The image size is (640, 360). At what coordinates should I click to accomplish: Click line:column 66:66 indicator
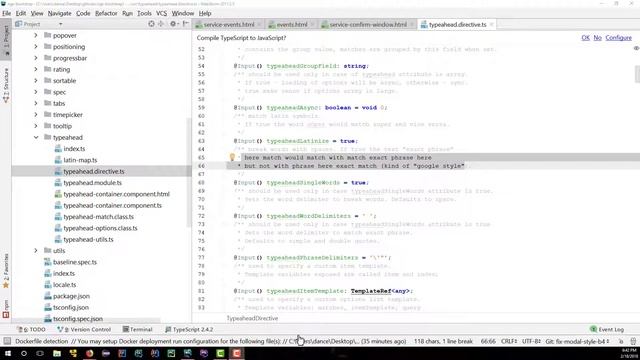[x=488, y=341]
